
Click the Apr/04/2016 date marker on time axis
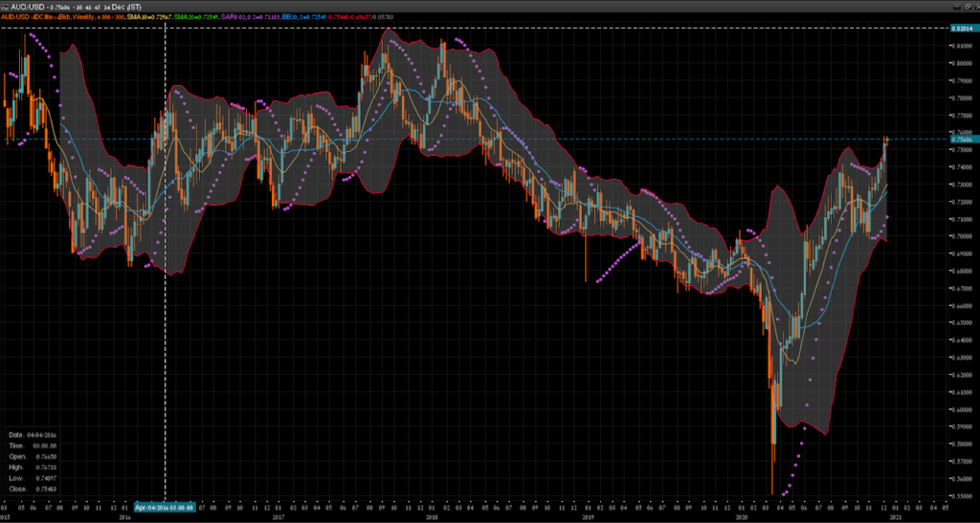click(165, 508)
